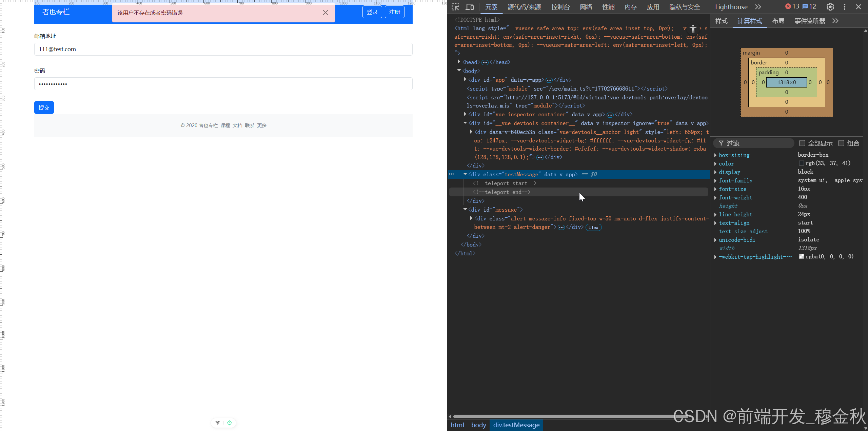Enable the 全部显示 checkbox
Viewport: 868px width, 431px height.
click(x=802, y=143)
